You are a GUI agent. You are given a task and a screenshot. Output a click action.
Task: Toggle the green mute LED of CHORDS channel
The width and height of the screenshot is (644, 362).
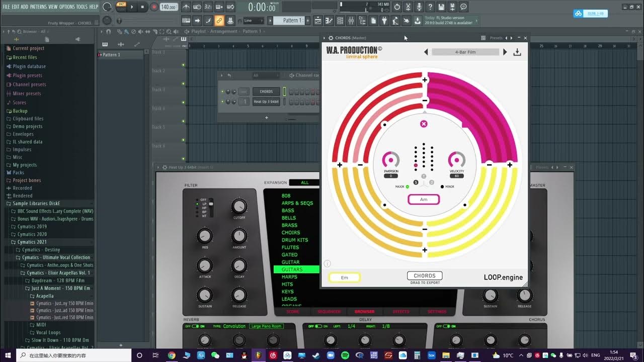[x=222, y=92]
